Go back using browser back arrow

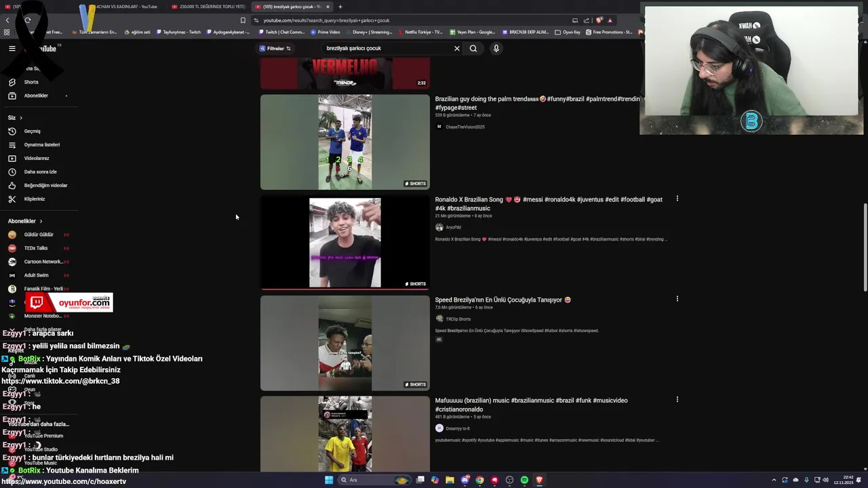tap(7, 20)
